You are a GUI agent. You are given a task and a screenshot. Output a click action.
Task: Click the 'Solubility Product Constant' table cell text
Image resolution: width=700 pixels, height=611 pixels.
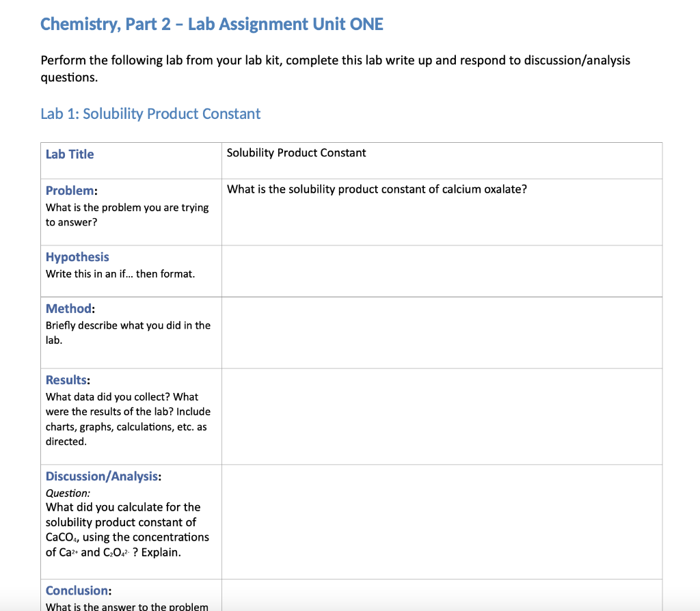pos(296,153)
